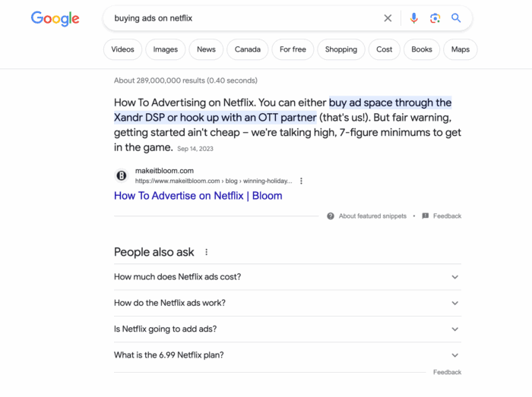
Task: Click Feedback link next to featured snippets
Action: (447, 216)
